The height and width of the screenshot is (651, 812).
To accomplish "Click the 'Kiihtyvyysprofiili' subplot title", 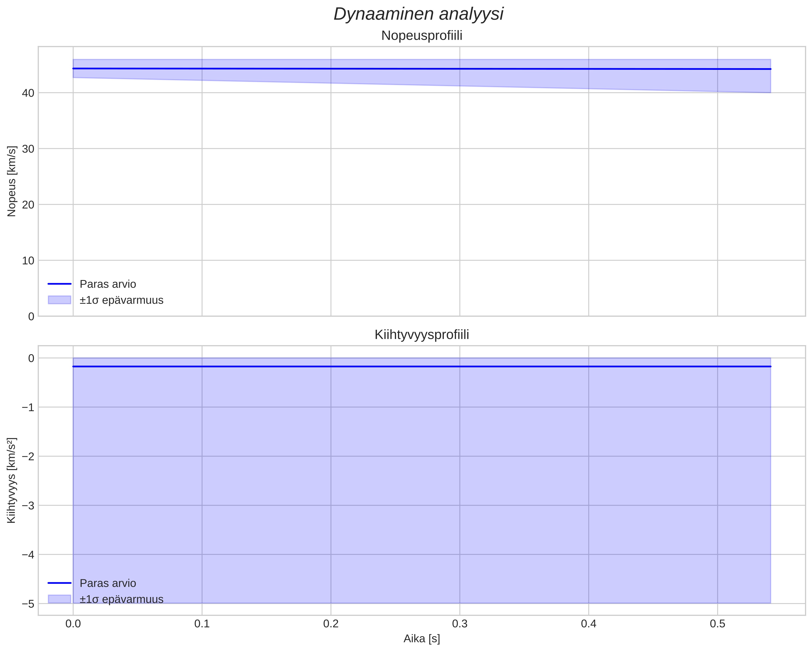I will pyautogui.click(x=422, y=335).
